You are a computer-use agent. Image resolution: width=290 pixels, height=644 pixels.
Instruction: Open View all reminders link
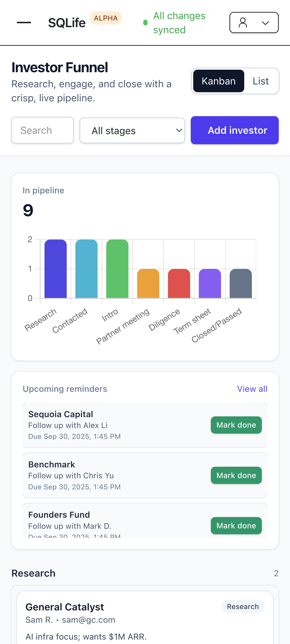point(252,389)
